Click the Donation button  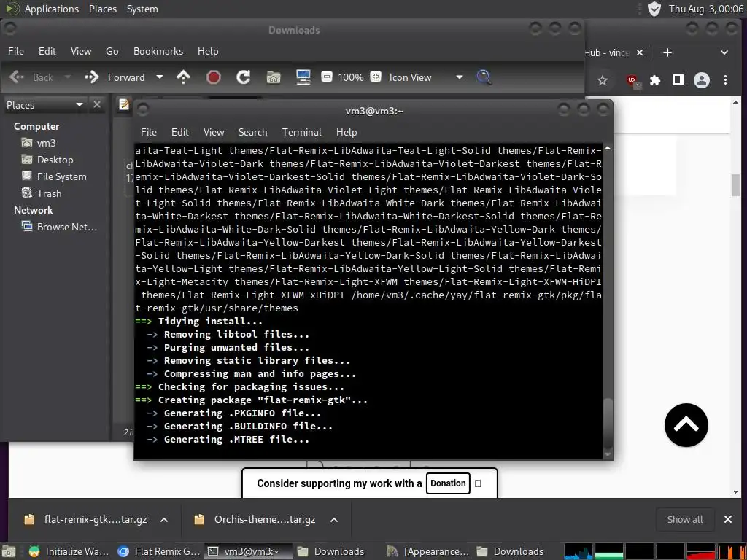click(x=448, y=483)
